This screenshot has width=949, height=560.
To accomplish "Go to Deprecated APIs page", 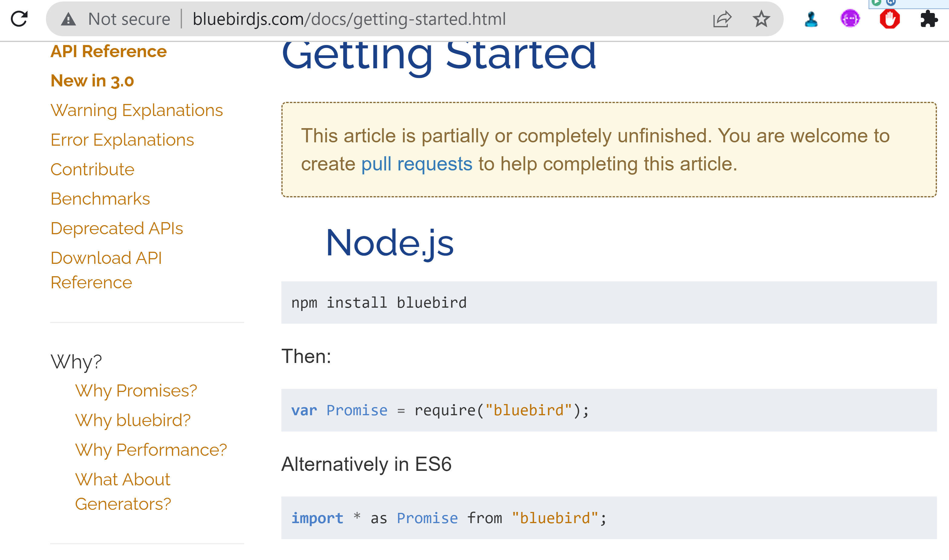I will (x=117, y=228).
